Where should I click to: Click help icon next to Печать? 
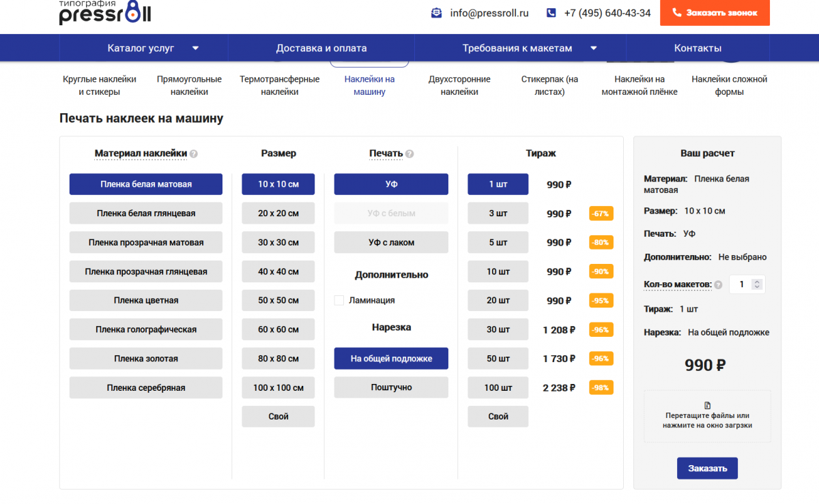tap(409, 154)
